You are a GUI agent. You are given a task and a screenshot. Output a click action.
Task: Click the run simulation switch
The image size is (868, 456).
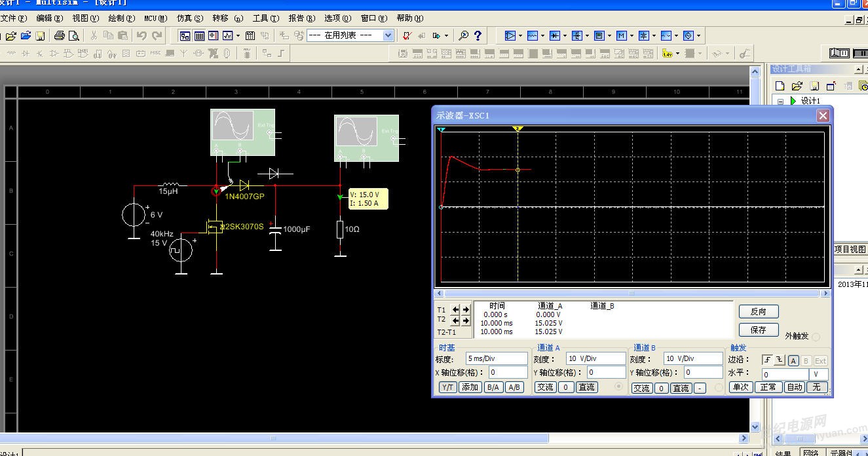click(839, 53)
